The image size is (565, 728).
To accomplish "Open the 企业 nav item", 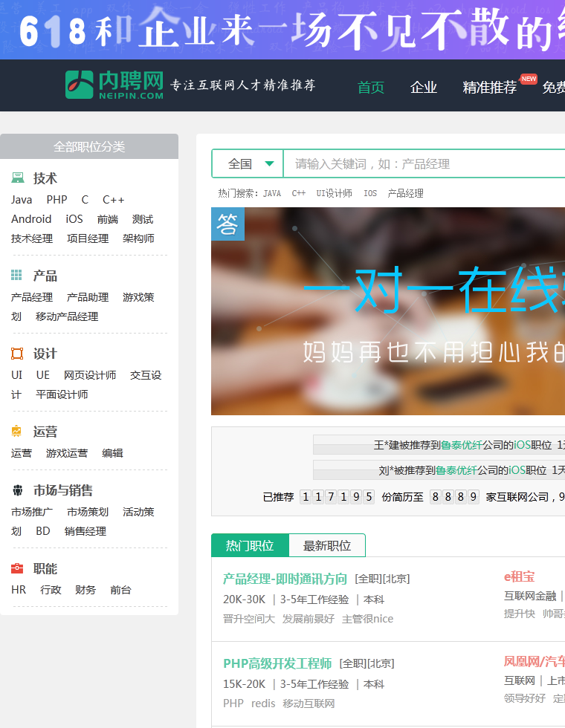I will pyautogui.click(x=423, y=88).
